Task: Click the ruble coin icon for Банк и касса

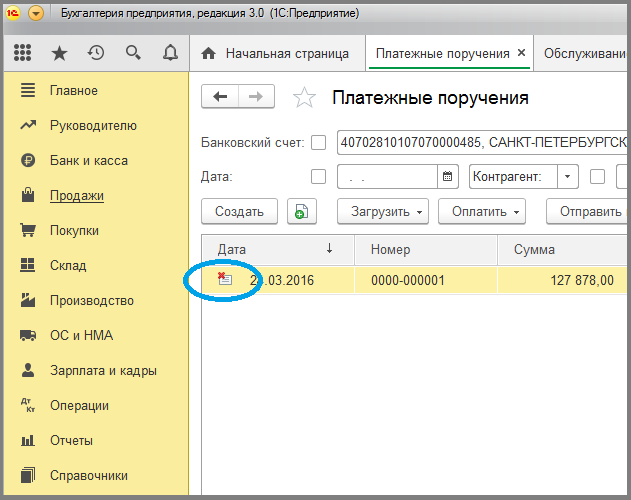Action: click(28, 161)
